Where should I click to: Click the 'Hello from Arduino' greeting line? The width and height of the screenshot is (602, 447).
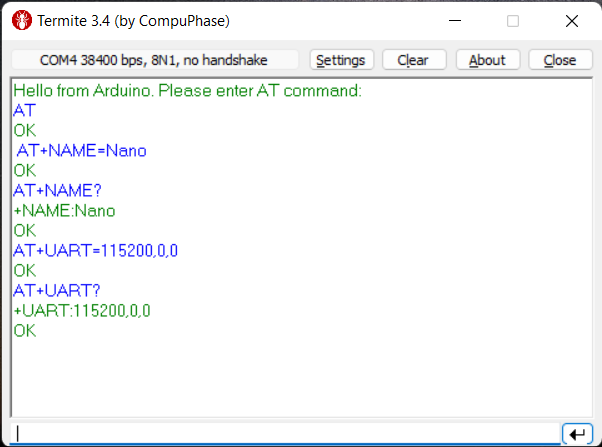click(187, 91)
